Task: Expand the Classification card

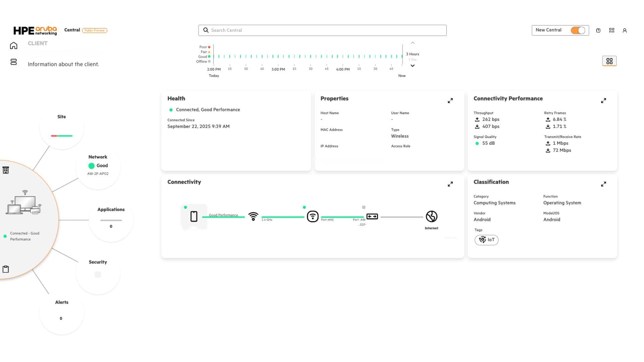Action: (603, 184)
